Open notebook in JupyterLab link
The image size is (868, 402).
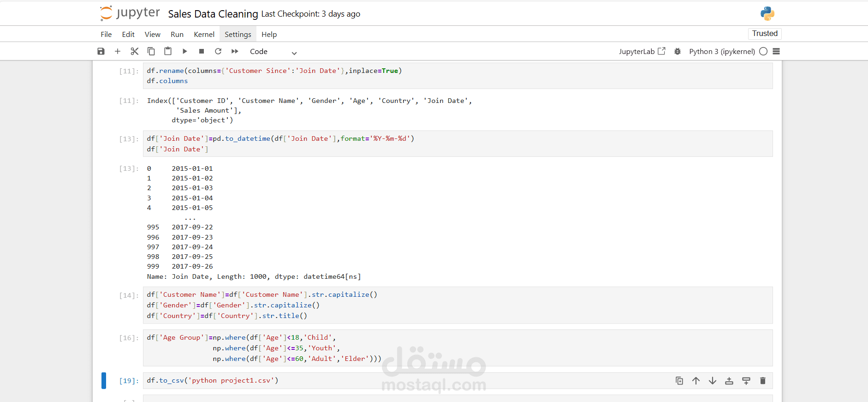[x=642, y=51]
